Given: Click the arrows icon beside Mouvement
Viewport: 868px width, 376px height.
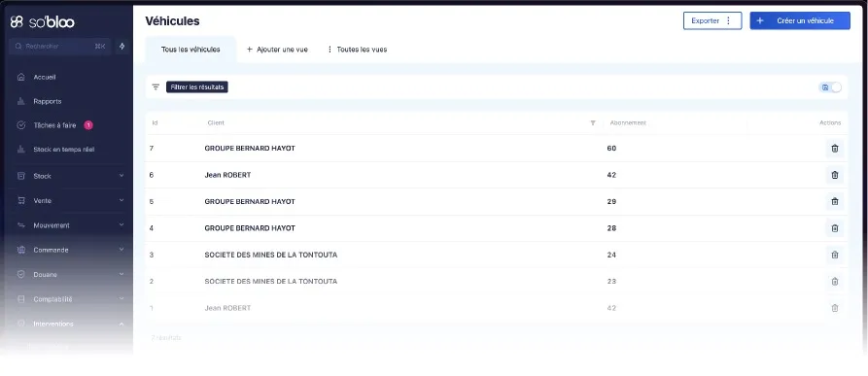Looking at the screenshot, I should pos(21,225).
